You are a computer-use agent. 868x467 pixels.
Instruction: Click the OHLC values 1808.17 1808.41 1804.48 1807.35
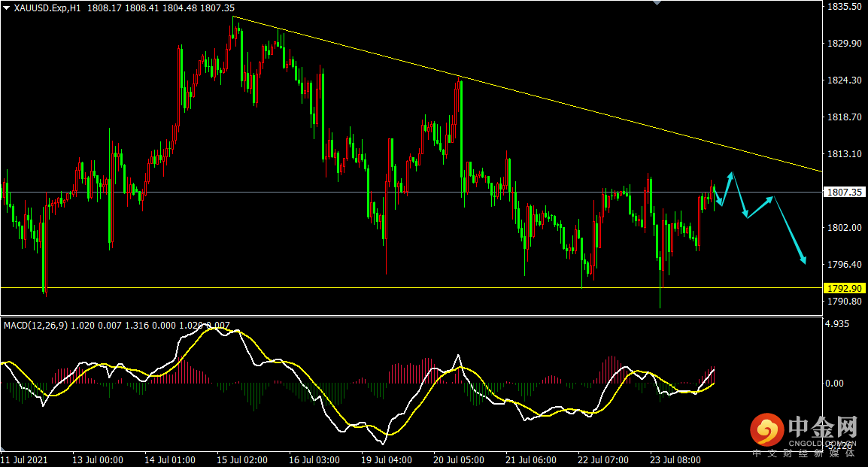pyautogui.click(x=161, y=8)
